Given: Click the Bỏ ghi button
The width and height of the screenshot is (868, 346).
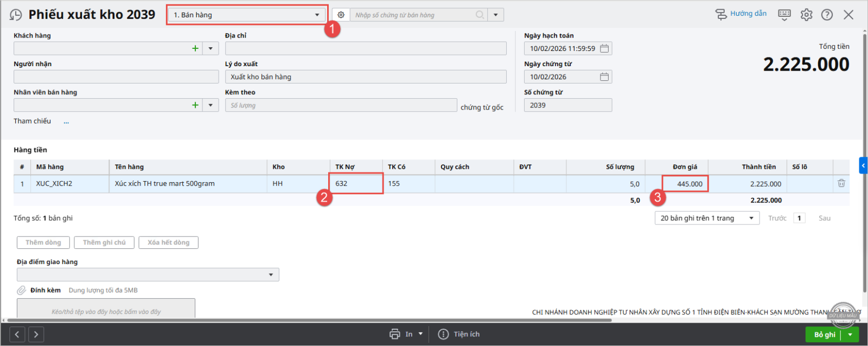Looking at the screenshot, I should (824, 335).
